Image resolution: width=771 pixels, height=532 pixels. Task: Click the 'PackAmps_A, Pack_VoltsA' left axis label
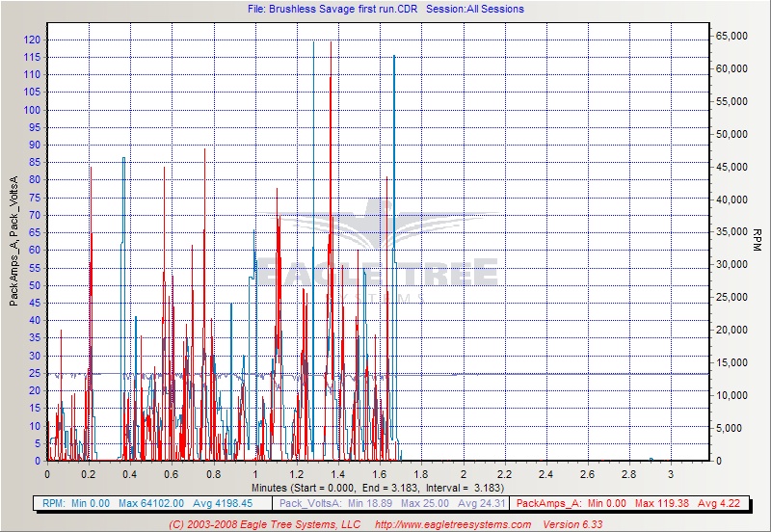[13, 241]
